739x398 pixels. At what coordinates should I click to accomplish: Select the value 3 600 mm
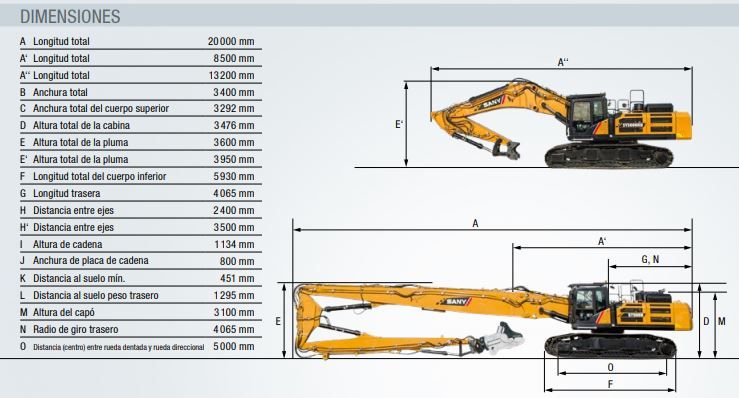[x=234, y=142]
